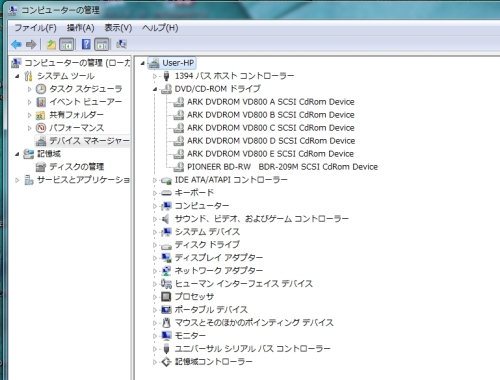Click the マウス pointing device icon
The width and height of the screenshot is (500, 380).
click(166, 323)
